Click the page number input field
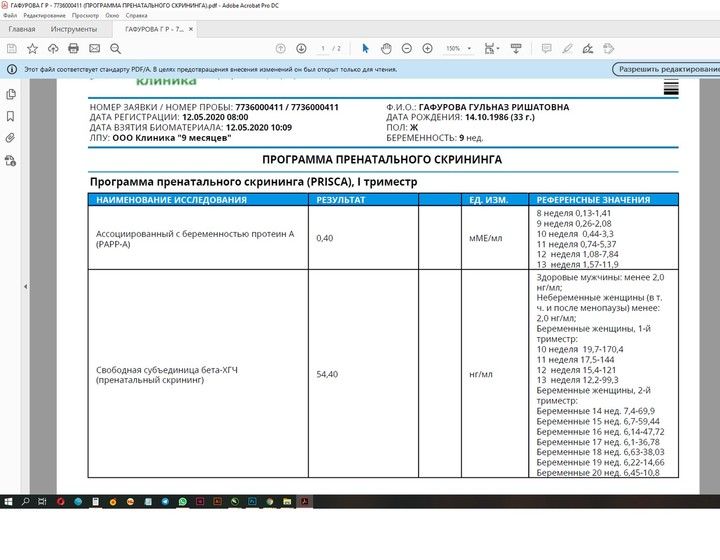The image size is (720, 560). 323,48
